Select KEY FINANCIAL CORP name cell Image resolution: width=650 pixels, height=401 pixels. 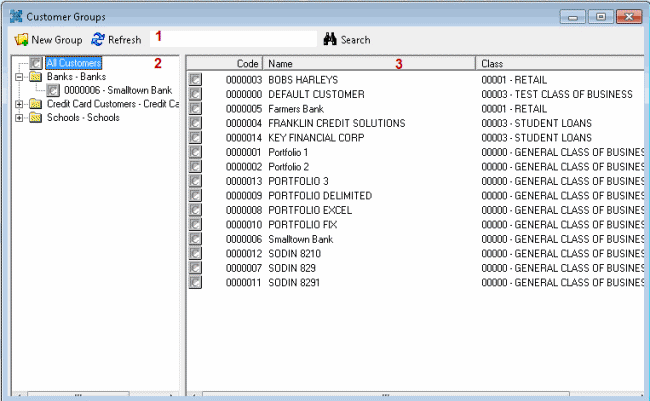[316, 138]
